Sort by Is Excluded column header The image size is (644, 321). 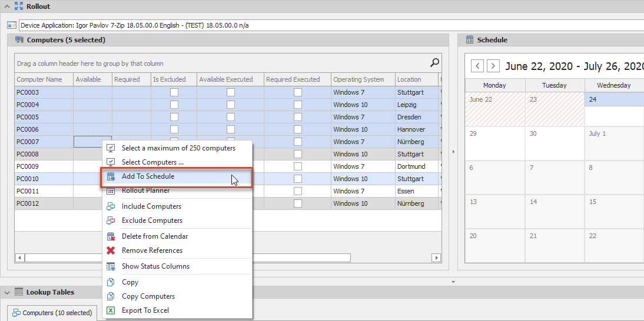(x=174, y=79)
